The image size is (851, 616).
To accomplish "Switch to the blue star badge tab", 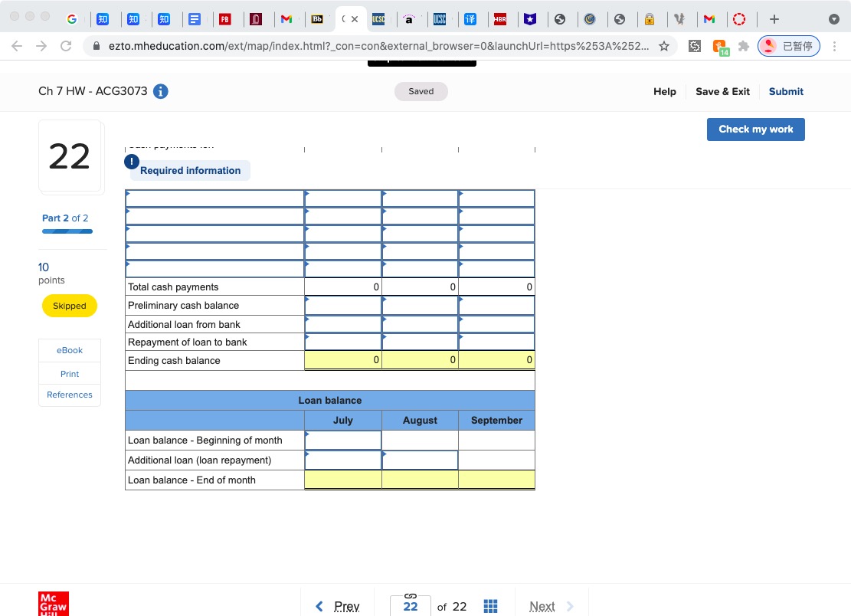I will [530, 19].
